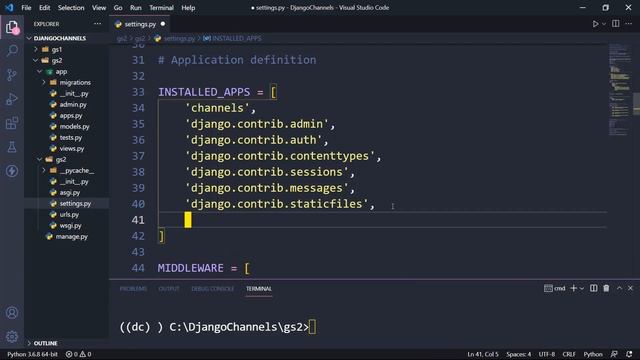Open the Accounts menu icon
This screenshot has height=360, width=640.
(x=12, y=313)
